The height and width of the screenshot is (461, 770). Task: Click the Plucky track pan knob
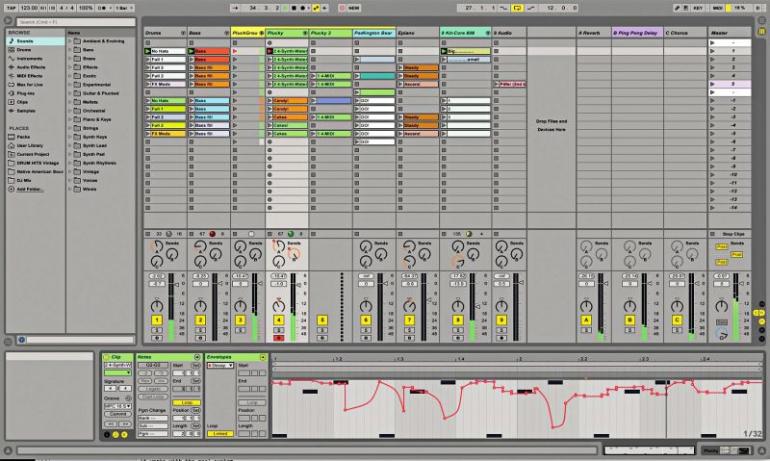[x=278, y=306]
